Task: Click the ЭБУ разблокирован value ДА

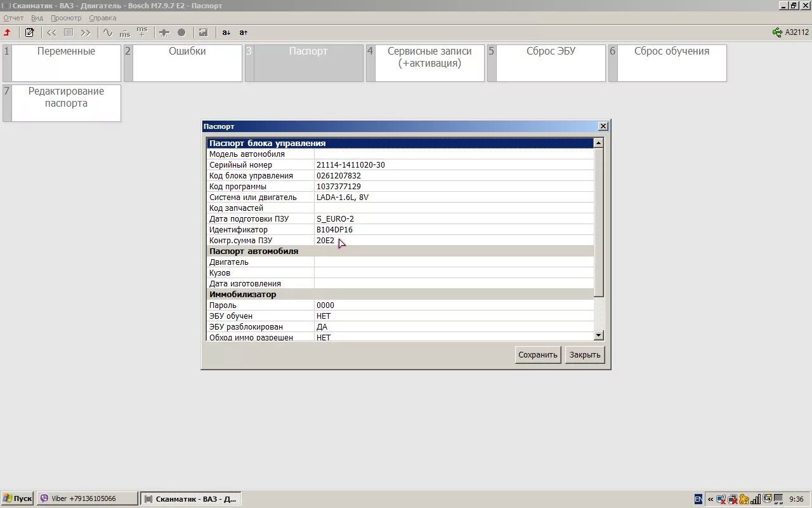Action: pyautogui.click(x=322, y=327)
